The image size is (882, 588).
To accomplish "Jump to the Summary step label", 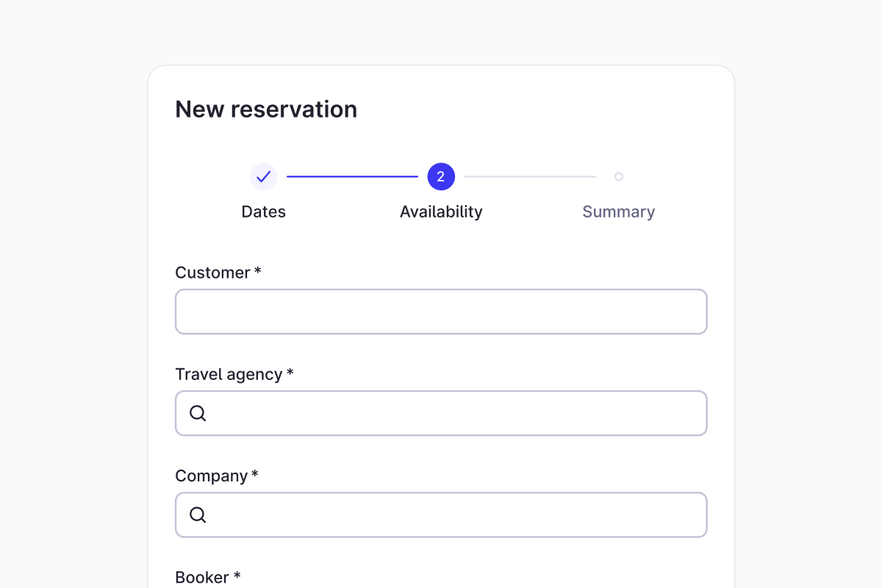I will (x=619, y=212).
